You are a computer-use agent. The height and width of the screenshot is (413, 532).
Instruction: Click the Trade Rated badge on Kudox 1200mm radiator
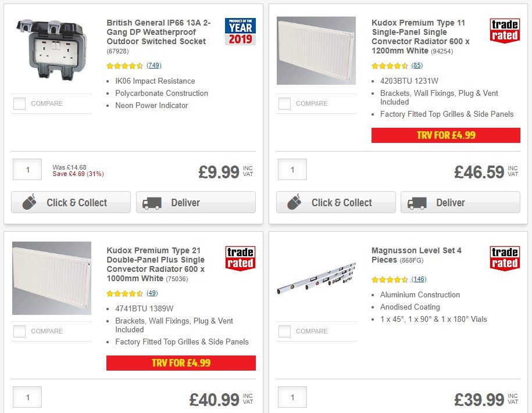click(505, 31)
